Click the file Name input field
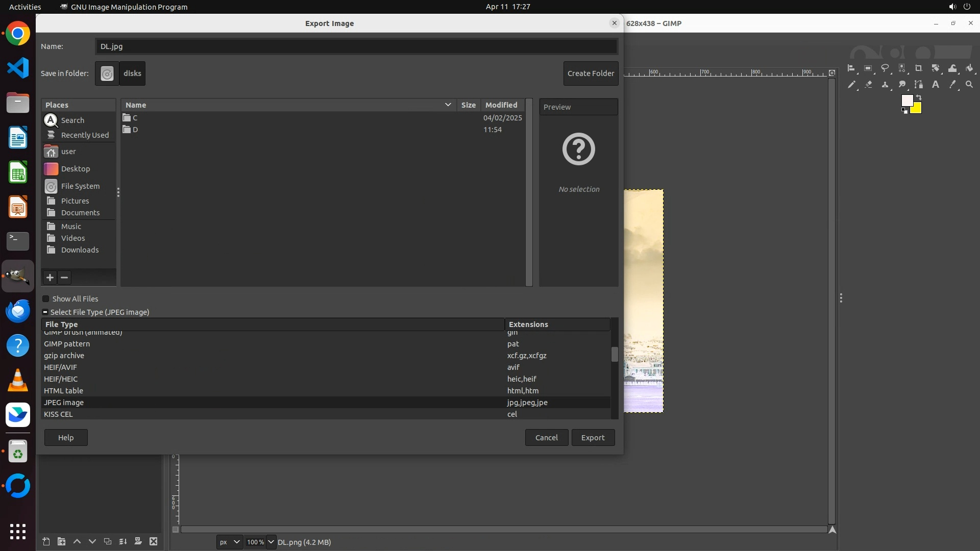This screenshot has width=980, height=551. point(356,46)
